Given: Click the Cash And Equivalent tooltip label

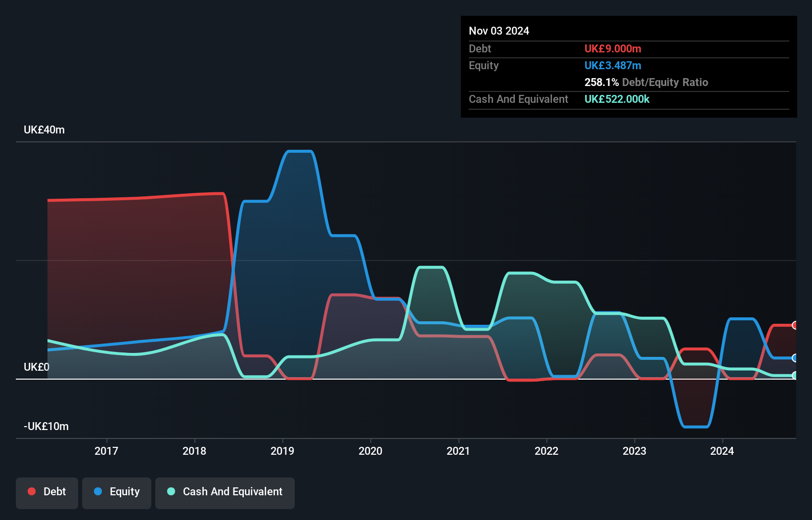Looking at the screenshot, I should (518, 99).
